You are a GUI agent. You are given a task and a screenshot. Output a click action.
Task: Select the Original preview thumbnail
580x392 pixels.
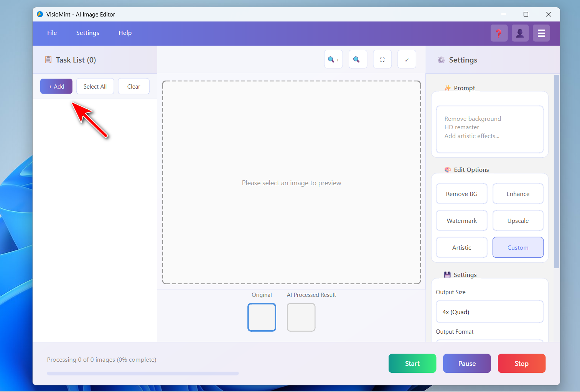262,317
